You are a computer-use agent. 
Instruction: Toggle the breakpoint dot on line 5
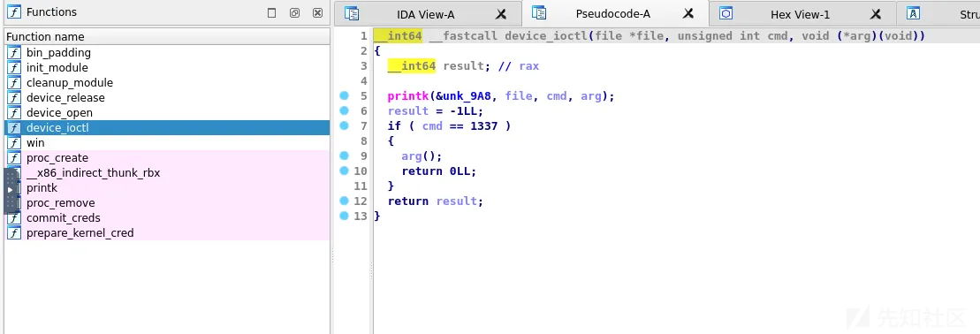[x=344, y=95]
